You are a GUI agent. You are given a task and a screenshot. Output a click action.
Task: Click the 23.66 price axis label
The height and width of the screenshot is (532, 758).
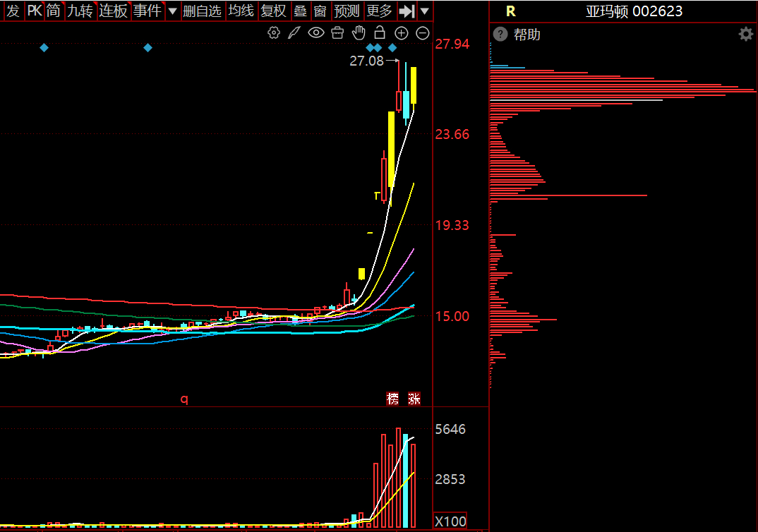click(x=452, y=134)
